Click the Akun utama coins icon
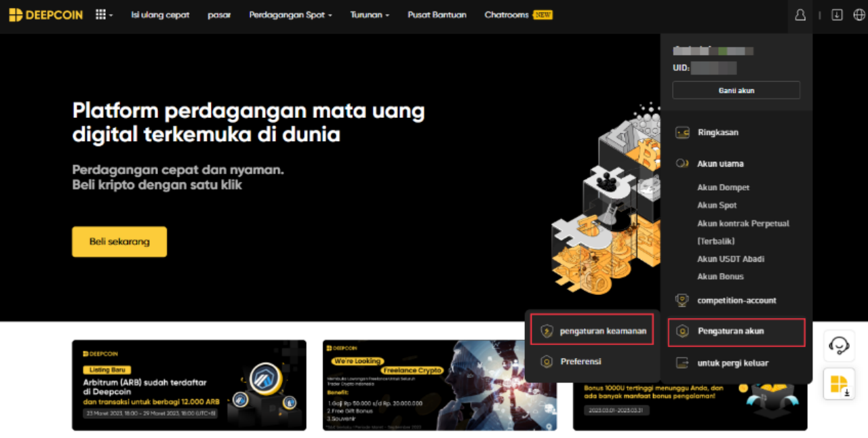Image resolution: width=868 pixels, height=438 pixels. coord(682,164)
